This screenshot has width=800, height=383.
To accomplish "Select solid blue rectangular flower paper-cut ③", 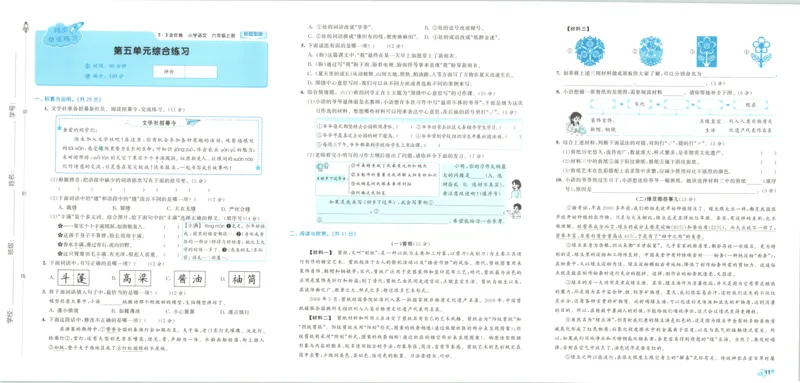I will (x=706, y=52).
